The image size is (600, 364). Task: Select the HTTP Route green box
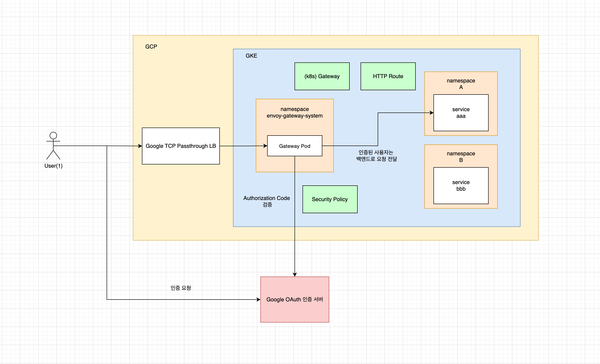(x=388, y=76)
